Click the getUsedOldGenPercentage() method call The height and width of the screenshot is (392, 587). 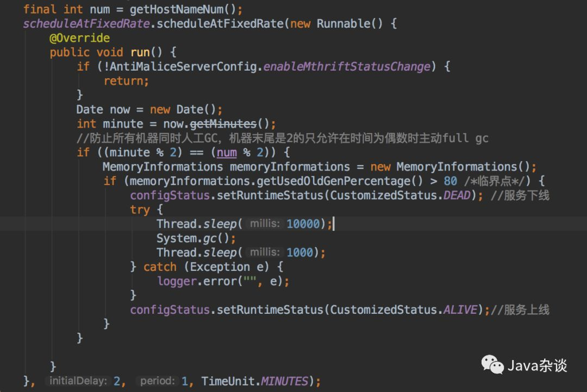[340, 181]
